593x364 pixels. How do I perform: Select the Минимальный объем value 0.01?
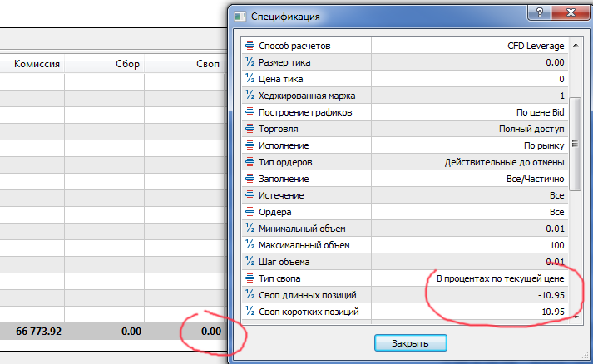pos(555,229)
